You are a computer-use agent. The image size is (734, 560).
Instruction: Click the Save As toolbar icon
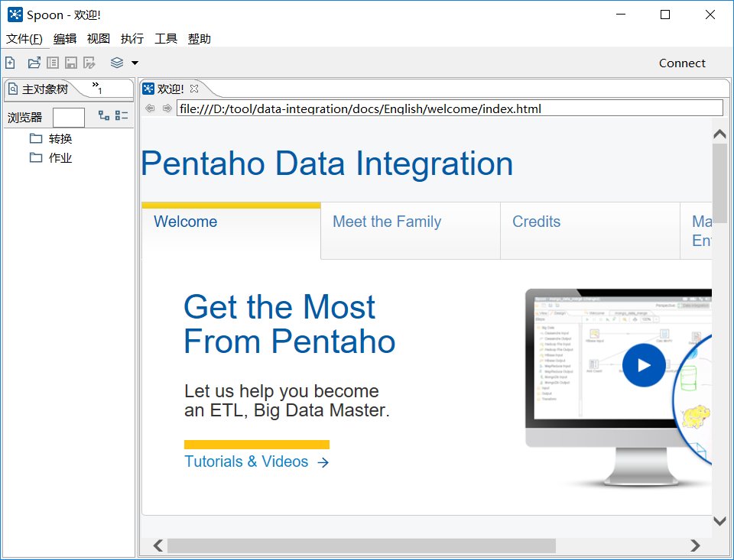coord(89,62)
